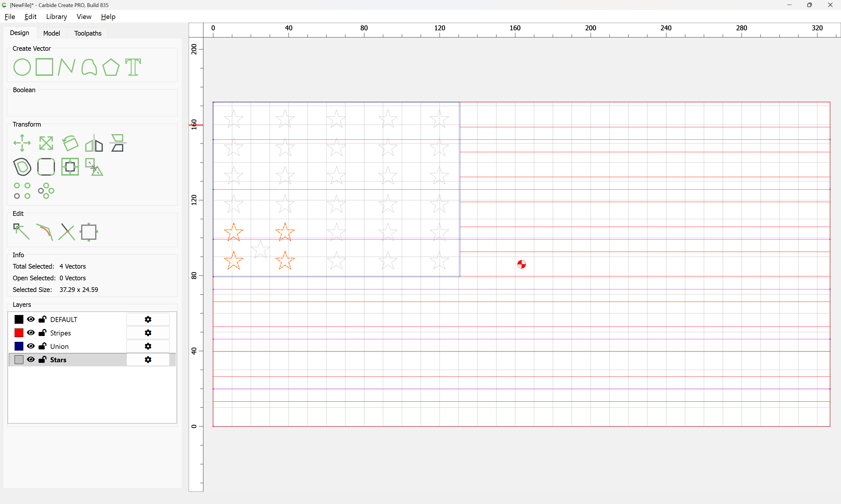Select the Node Edit tool

[x=21, y=232]
